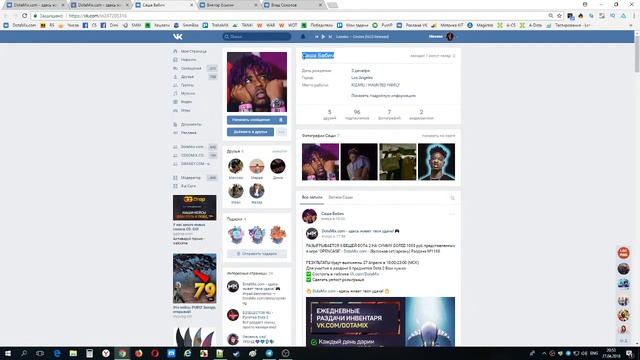Click the daily inventory giveaway banner image

pos(380,322)
